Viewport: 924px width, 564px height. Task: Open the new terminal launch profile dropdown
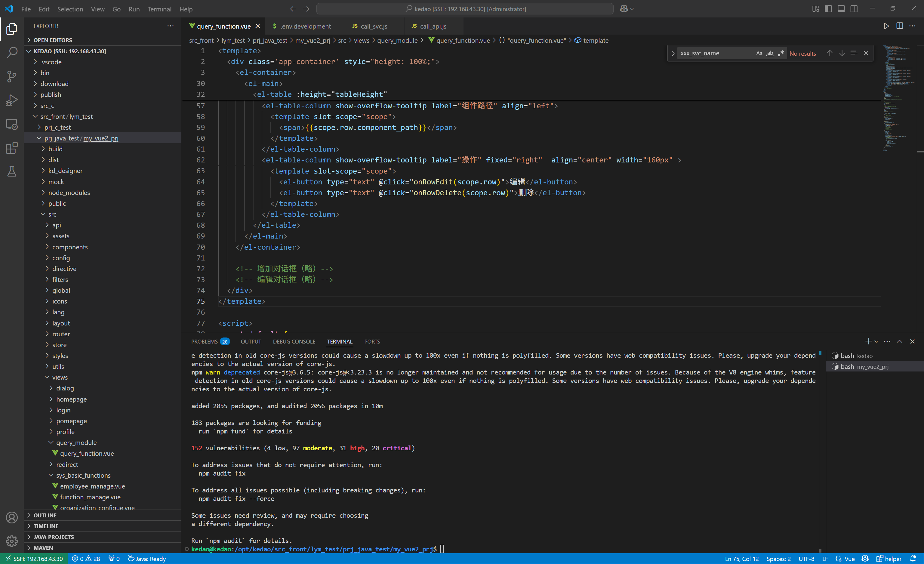click(876, 341)
